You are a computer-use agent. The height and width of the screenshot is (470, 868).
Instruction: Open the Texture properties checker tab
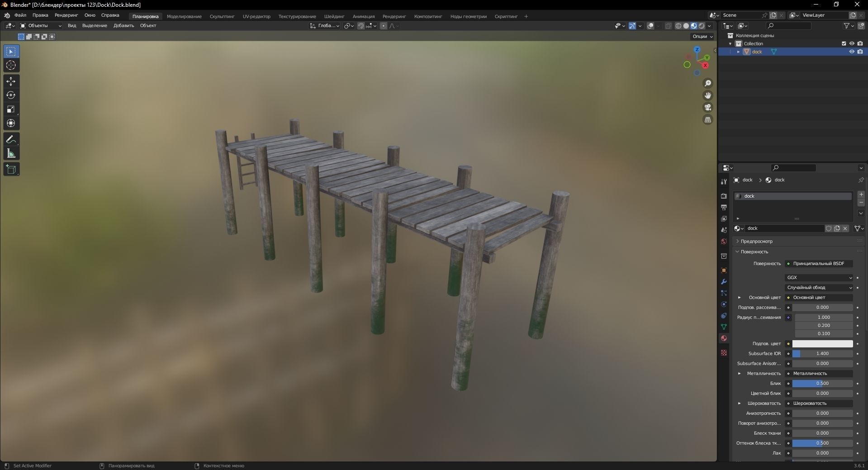(724, 352)
